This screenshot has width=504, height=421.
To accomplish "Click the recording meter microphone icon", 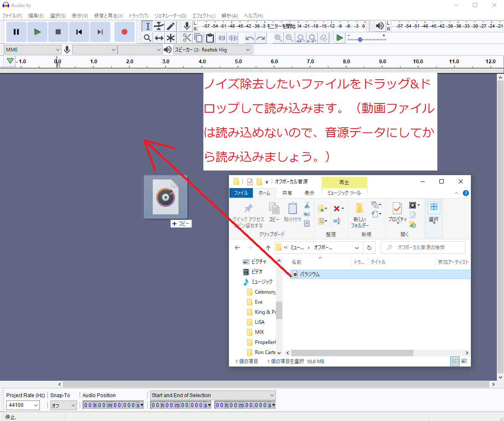I will click(187, 26).
